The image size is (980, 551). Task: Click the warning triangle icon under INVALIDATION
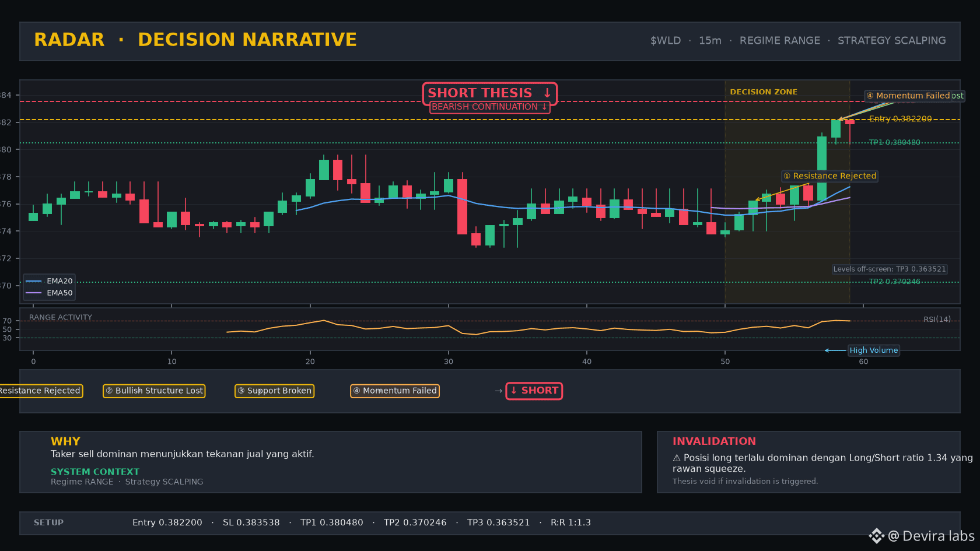[x=677, y=458]
